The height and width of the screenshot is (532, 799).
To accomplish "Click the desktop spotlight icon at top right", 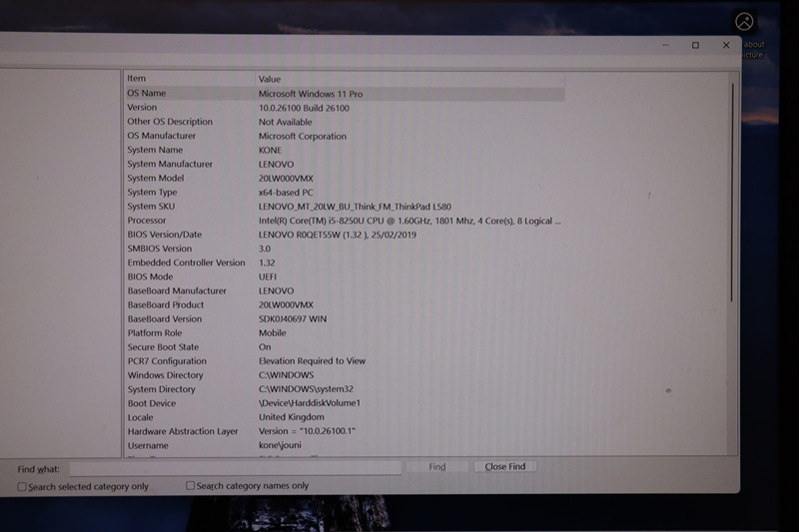I will point(744,21).
